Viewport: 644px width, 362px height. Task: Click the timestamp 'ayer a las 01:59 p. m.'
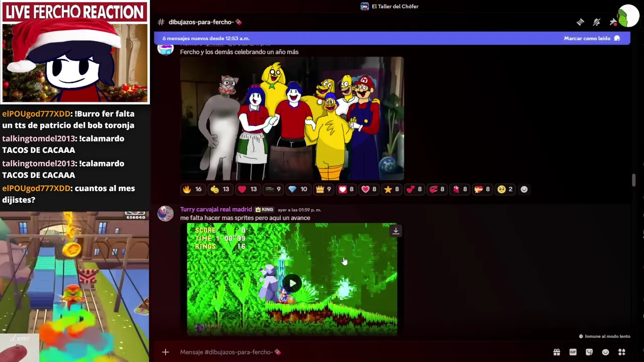(299, 210)
